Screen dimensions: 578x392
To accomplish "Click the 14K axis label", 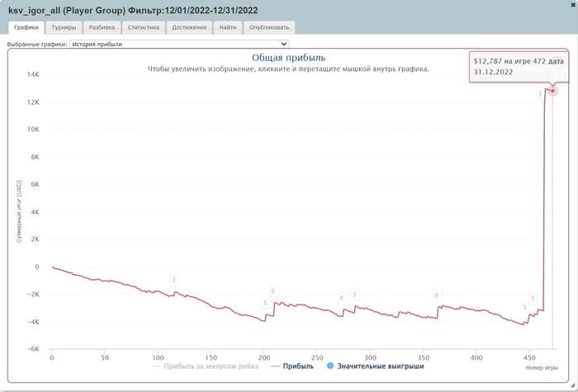I will tap(33, 74).
